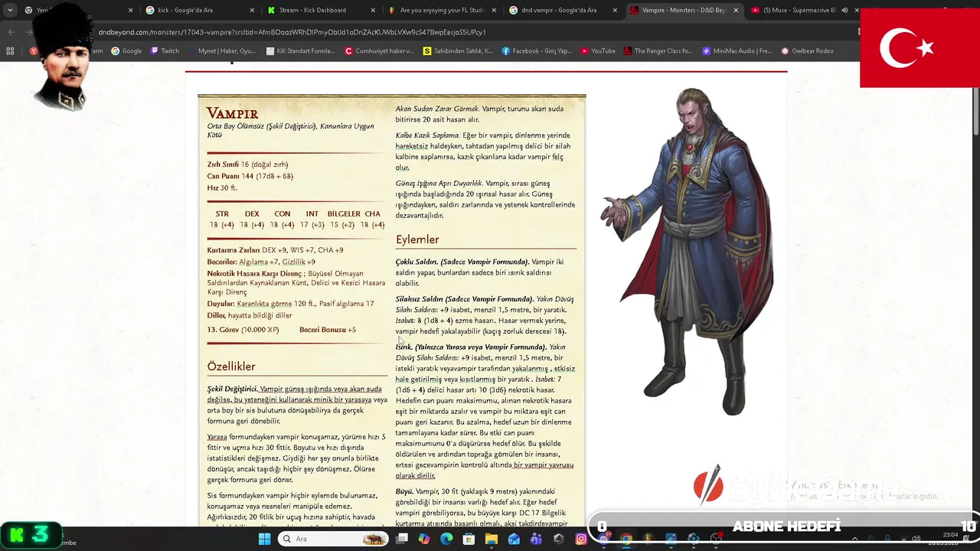Viewport: 980px width, 551px height.
Task: Close the Stream - Kick Dashboard tab
Action: point(373,10)
